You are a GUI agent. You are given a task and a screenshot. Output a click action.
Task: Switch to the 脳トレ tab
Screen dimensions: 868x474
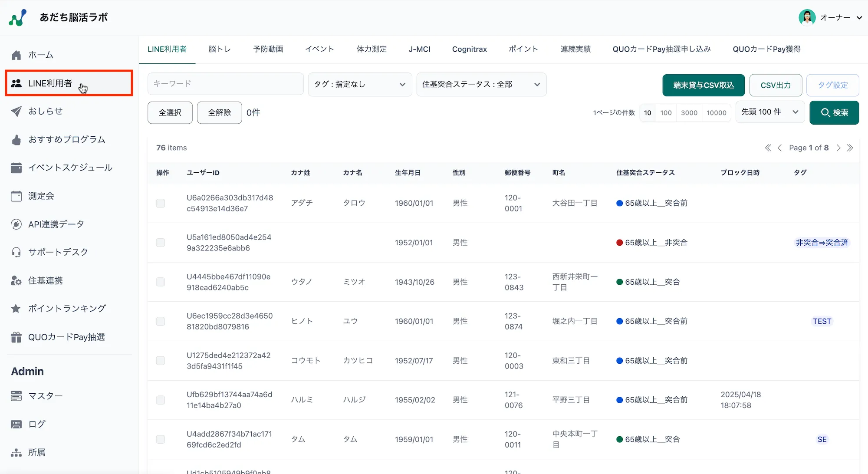pos(220,49)
